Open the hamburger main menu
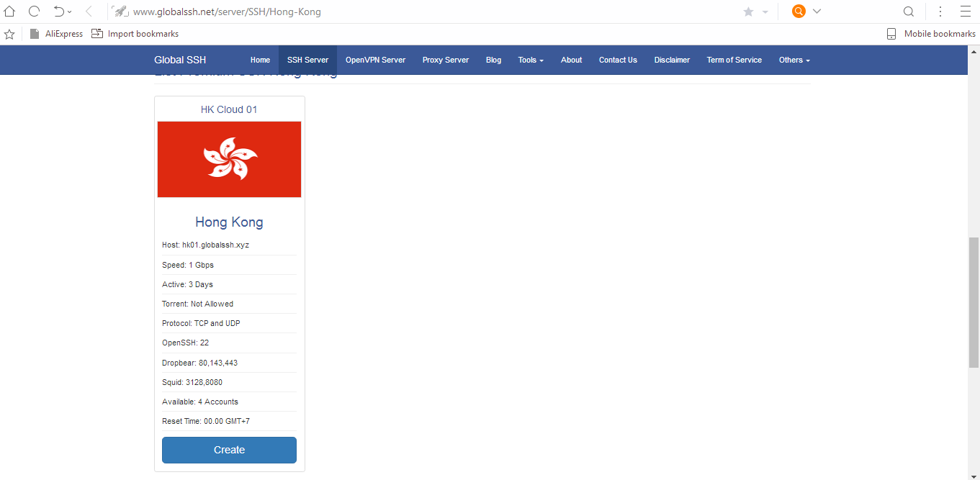 (x=966, y=12)
